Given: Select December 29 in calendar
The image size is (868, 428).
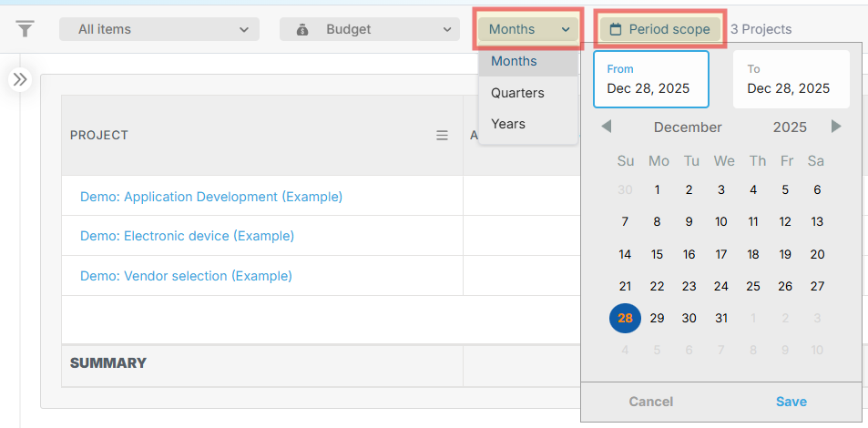Looking at the screenshot, I should [x=657, y=319].
